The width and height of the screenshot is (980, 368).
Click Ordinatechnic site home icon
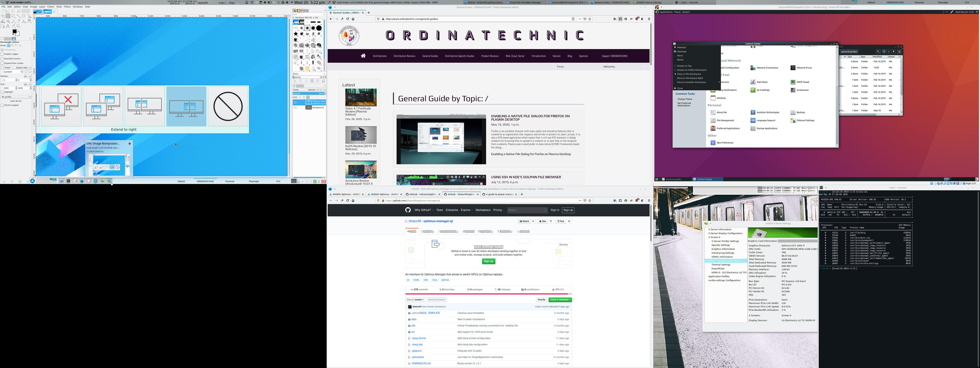coord(363,56)
